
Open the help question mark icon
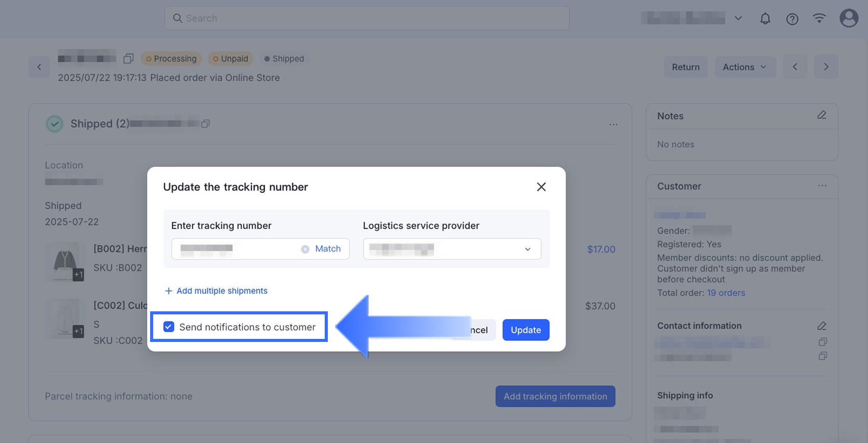click(x=792, y=19)
